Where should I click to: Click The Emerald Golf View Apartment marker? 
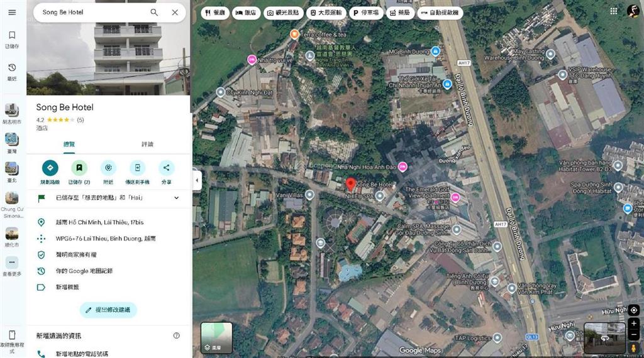tap(455, 198)
